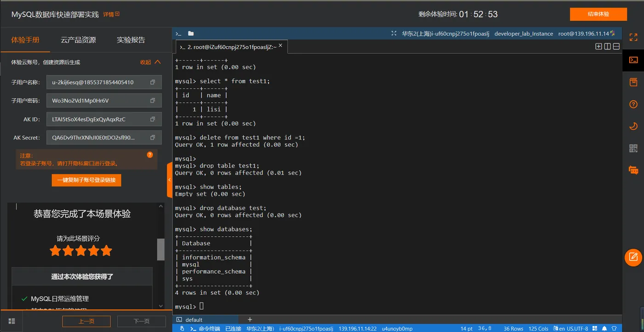Click 华东2(上海)i-uf60cnpj275o1fpoaslj in terminal header
Image resolution: width=644 pixels, height=332 pixels.
coord(445,34)
